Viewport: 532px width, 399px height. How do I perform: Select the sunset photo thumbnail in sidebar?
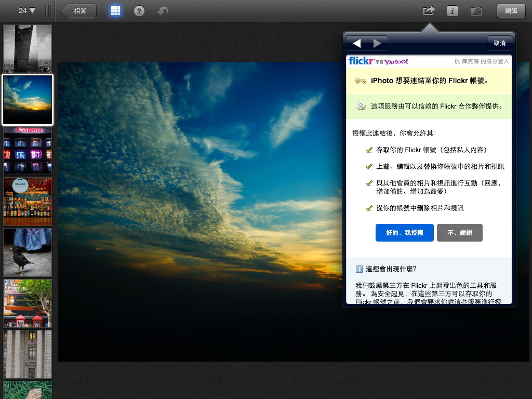[x=27, y=99]
